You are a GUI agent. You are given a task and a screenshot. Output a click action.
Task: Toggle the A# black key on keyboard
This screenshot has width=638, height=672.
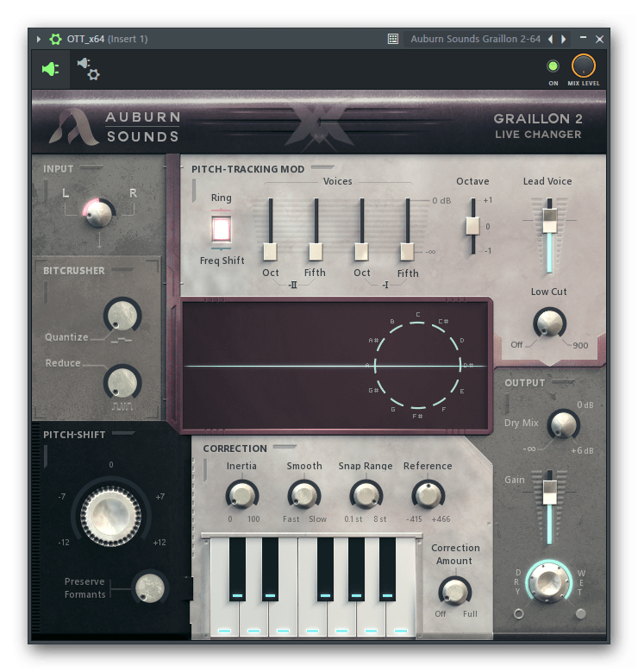pos(387,569)
